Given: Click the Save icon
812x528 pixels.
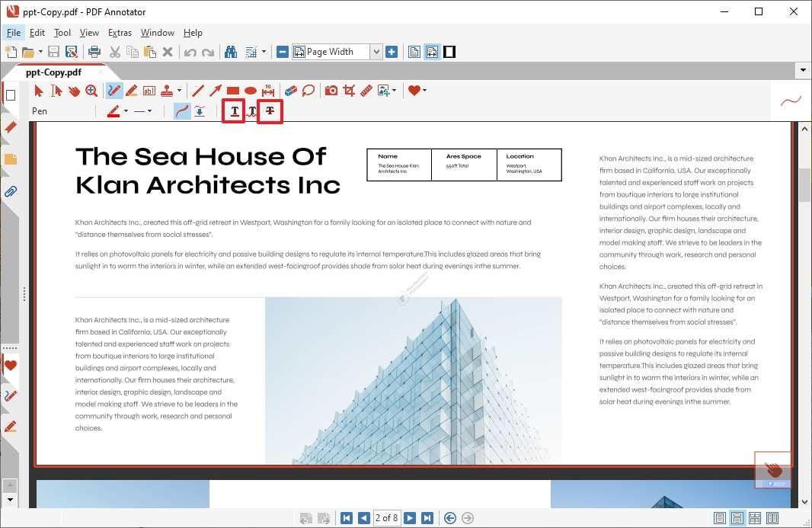Looking at the screenshot, I should [54, 52].
